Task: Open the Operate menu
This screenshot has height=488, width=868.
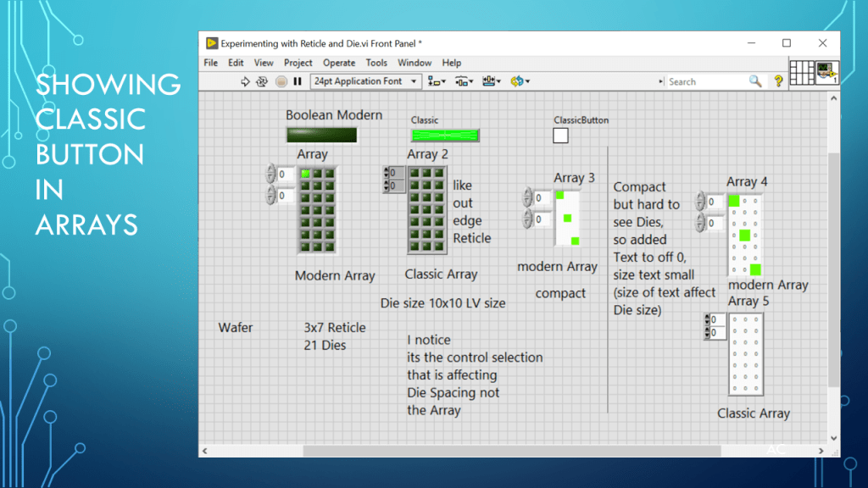Action: tap(339, 63)
